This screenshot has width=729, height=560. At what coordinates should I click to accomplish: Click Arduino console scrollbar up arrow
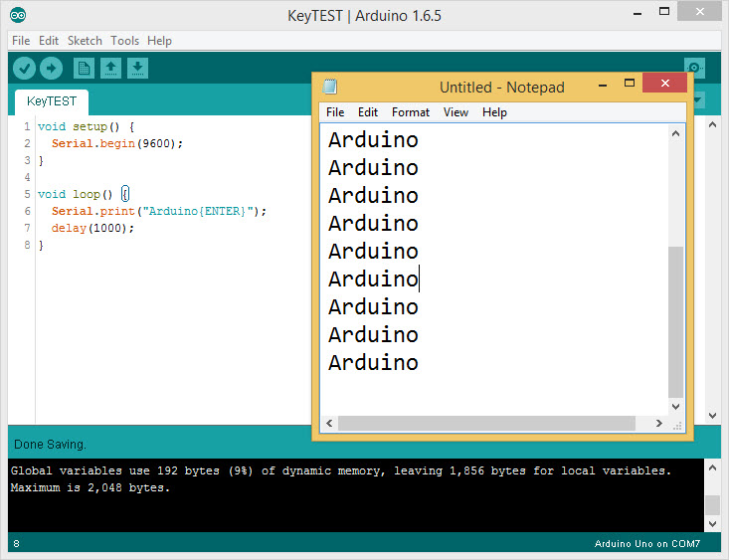tap(712, 467)
